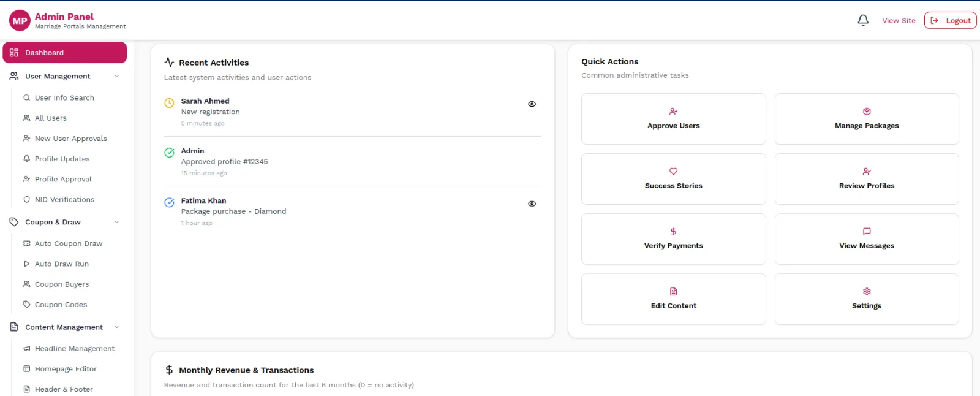
Task: Open Success Stories heart card
Action: (673, 179)
